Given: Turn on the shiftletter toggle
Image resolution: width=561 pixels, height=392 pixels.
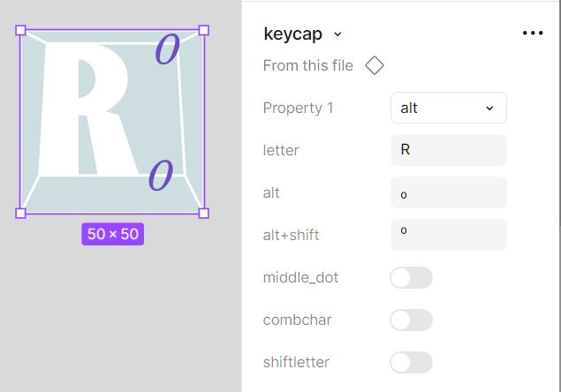Looking at the screenshot, I should [x=411, y=362].
